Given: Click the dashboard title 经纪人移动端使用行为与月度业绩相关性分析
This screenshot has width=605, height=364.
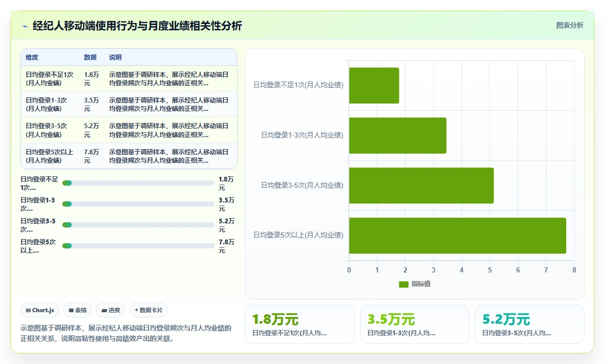Looking at the screenshot, I should [137, 26].
